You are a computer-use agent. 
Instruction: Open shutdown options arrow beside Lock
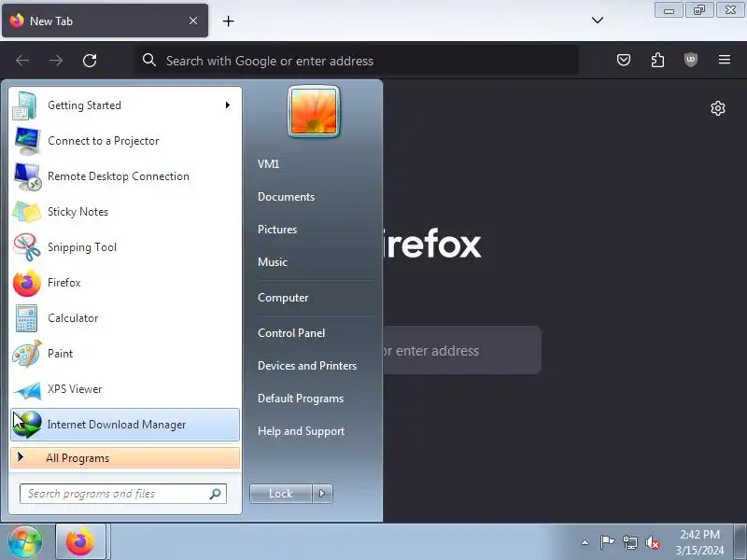[322, 494]
